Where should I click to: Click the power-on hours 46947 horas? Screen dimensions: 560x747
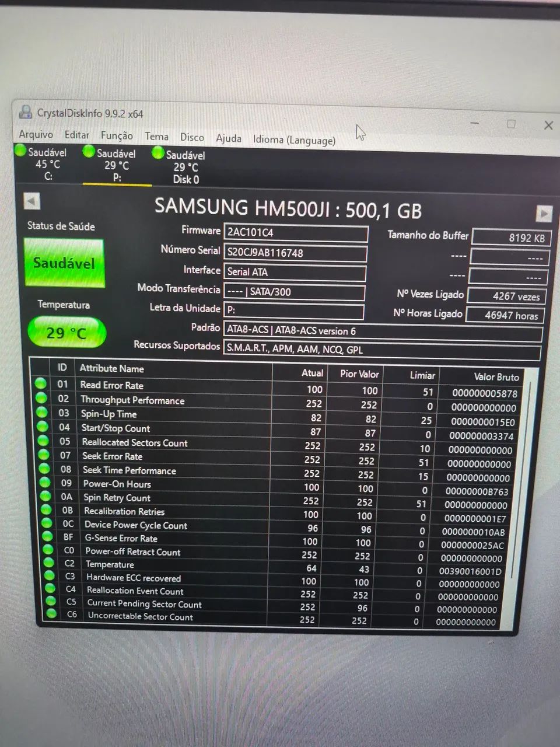coord(505,315)
